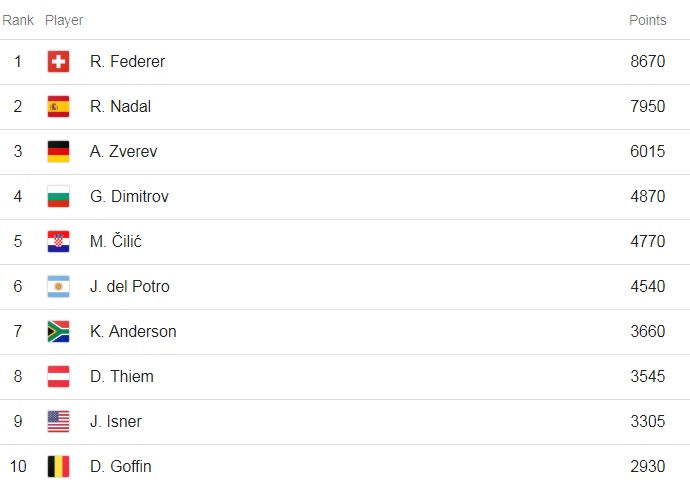The width and height of the screenshot is (690, 484).
Task: Click the Croatia flag icon beside Čilić
Action: [59, 241]
